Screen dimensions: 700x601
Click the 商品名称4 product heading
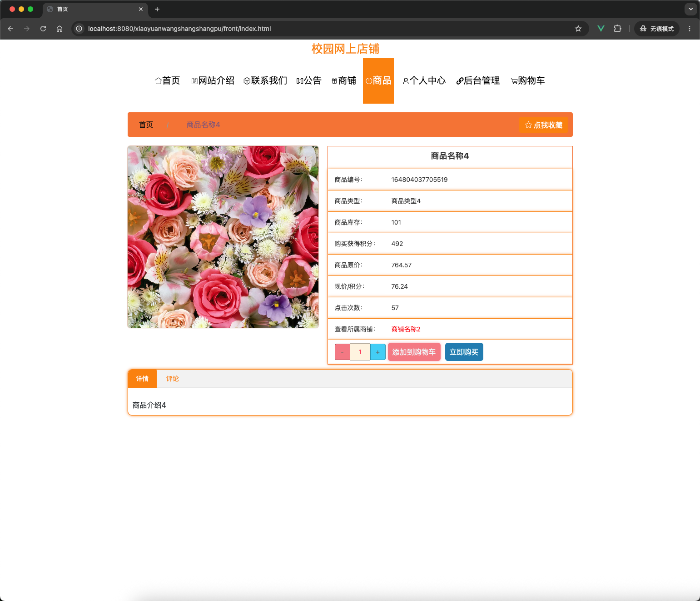[450, 156]
